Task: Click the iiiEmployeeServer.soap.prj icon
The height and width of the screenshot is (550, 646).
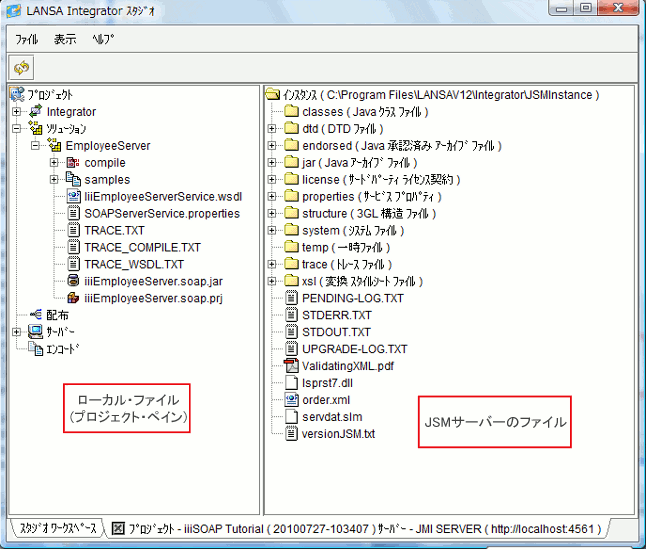Action: click(x=73, y=297)
